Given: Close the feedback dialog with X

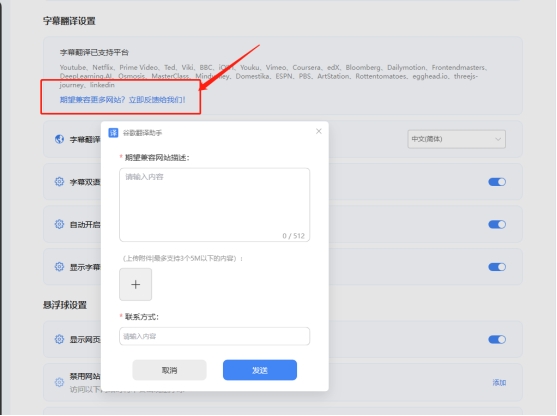Looking at the screenshot, I should tap(319, 131).
